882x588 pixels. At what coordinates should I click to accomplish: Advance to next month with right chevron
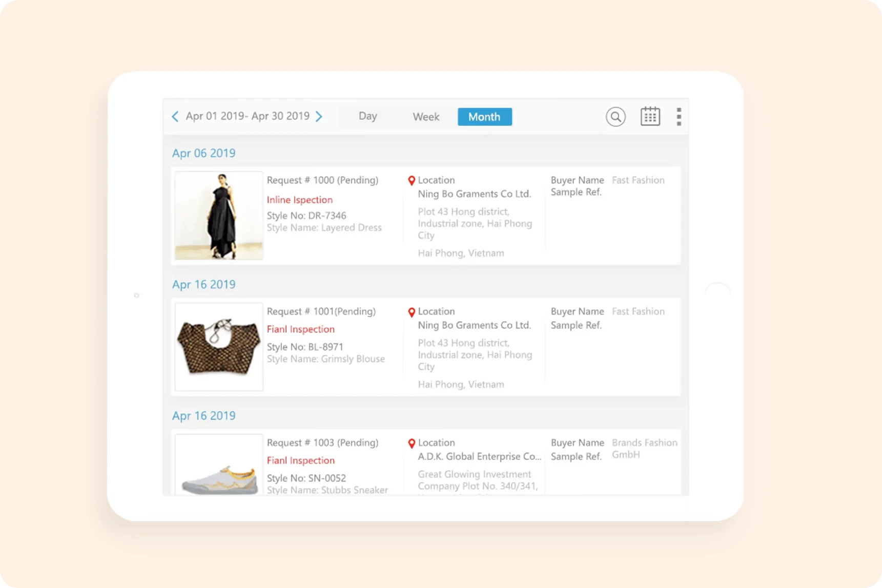319,116
